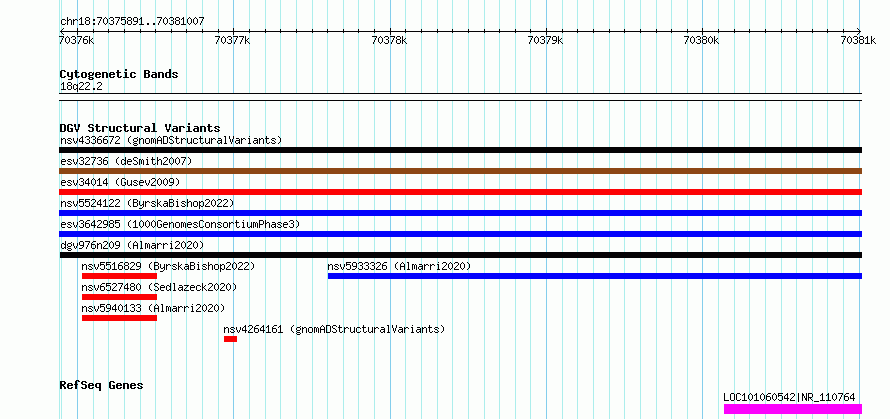This screenshot has height=419, width=890.
Task: Click the 70378k ruler tick label
Action: [389, 40]
